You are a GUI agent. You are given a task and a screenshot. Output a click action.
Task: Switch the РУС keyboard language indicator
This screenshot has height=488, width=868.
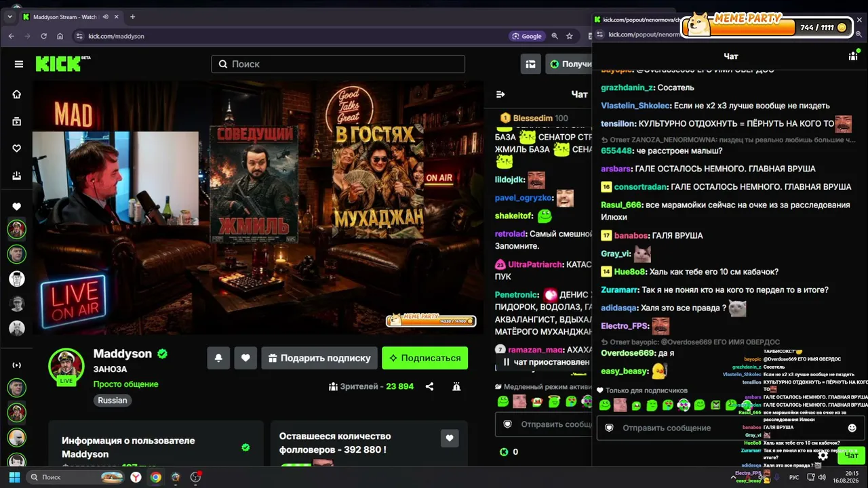point(794,477)
